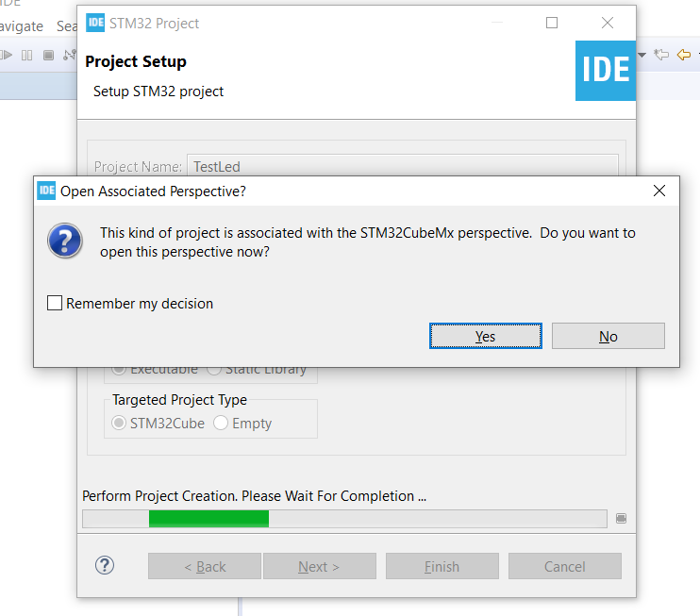Select the Empty project type radio
Viewport: 700px width, 616px height.
coord(221,423)
